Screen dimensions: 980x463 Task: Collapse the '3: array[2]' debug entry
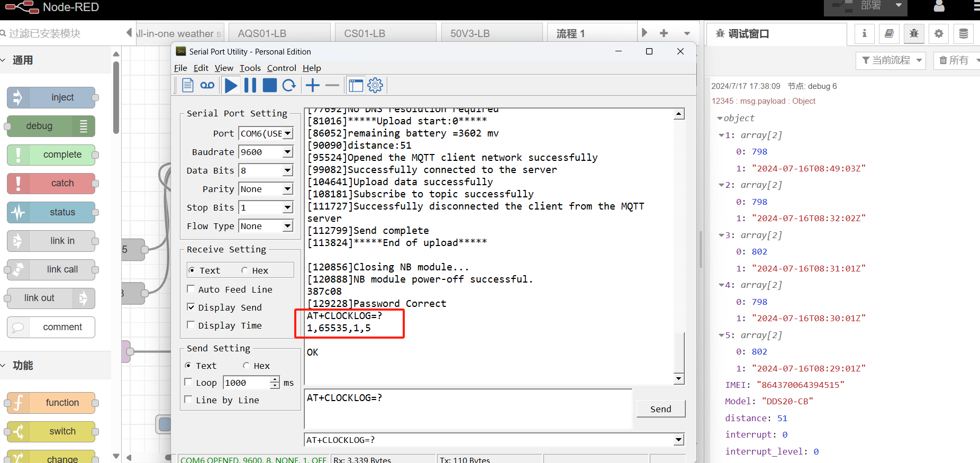click(x=721, y=235)
